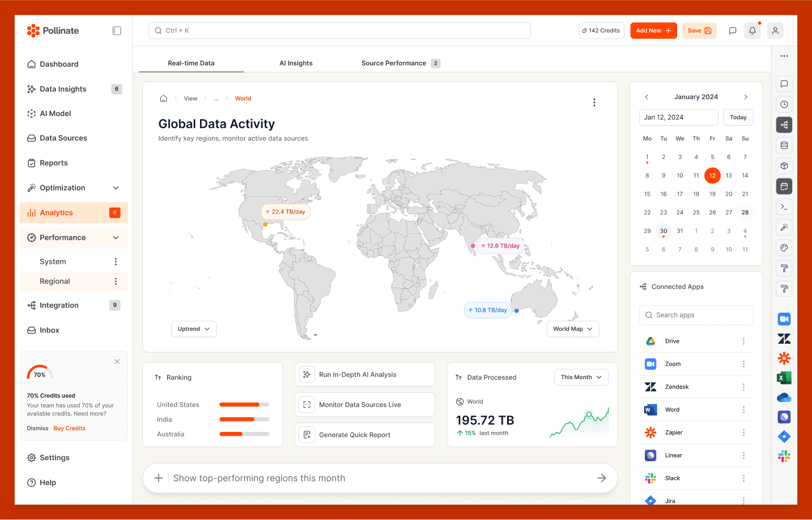
Task: Open the user profile icon
Action: click(775, 31)
